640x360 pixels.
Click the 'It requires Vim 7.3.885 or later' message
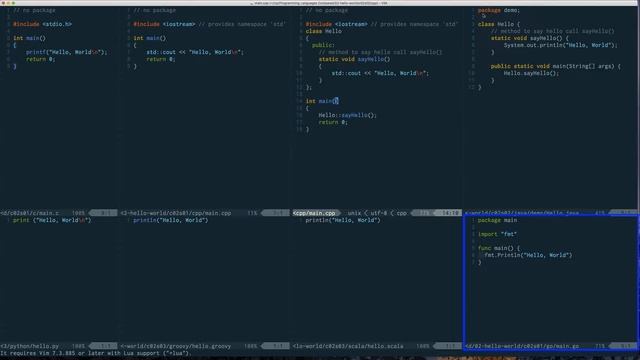pyautogui.click(x=96, y=353)
